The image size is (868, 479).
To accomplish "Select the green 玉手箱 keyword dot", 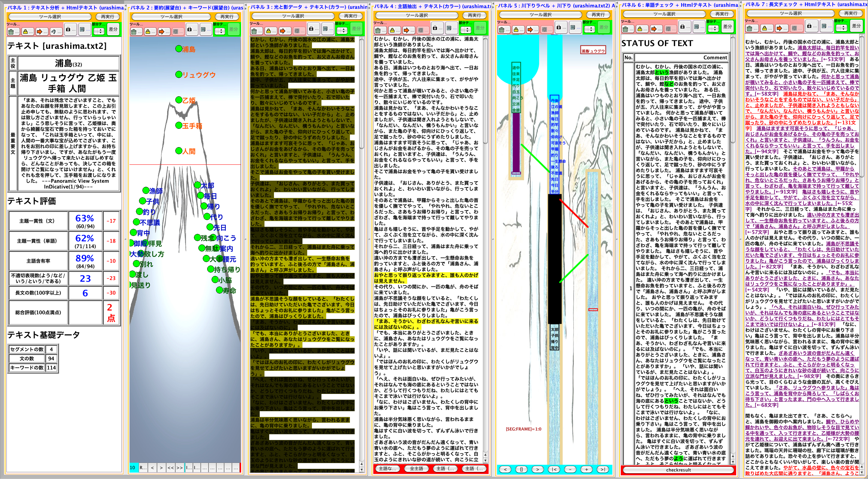I will pos(179,125).
